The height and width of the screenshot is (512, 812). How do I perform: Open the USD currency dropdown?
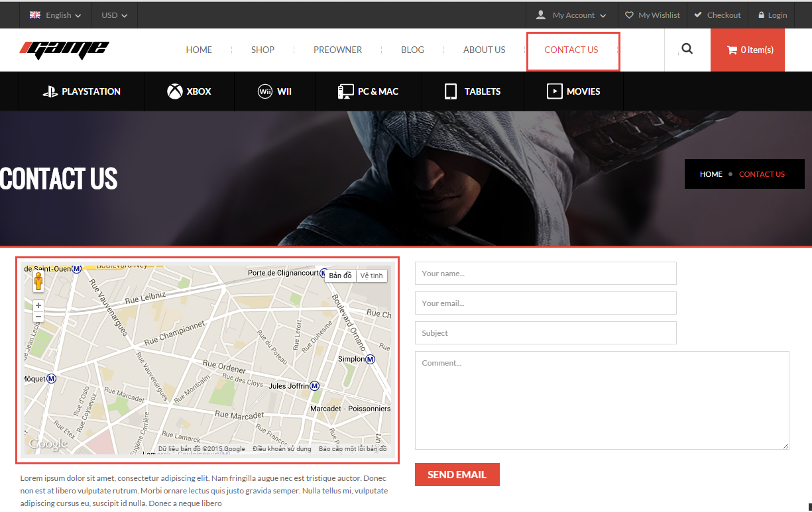tap(115, 15)
